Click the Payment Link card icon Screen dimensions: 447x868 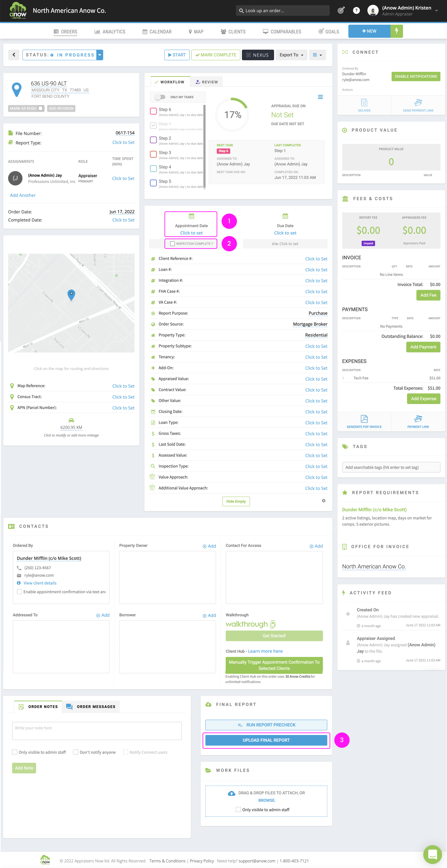click(x=418, y=418)
